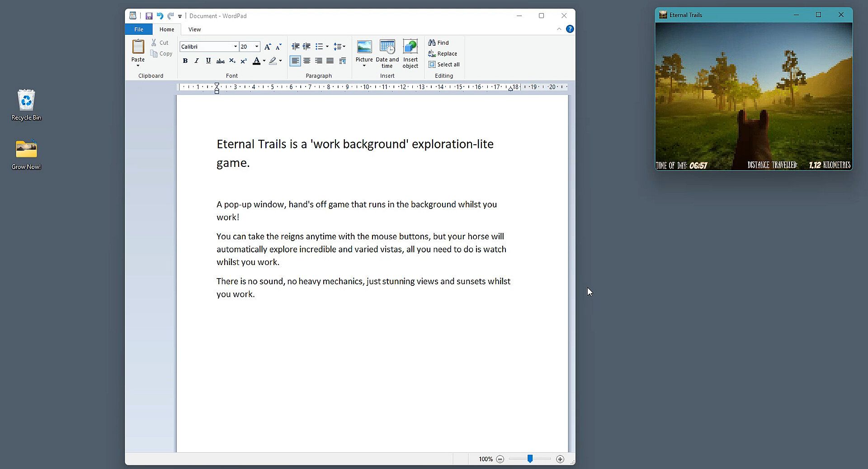The width and height of the screenshot is (868, 469).
Task: Open the File menu
Action: pyautogui.click(x=138, y=29)
